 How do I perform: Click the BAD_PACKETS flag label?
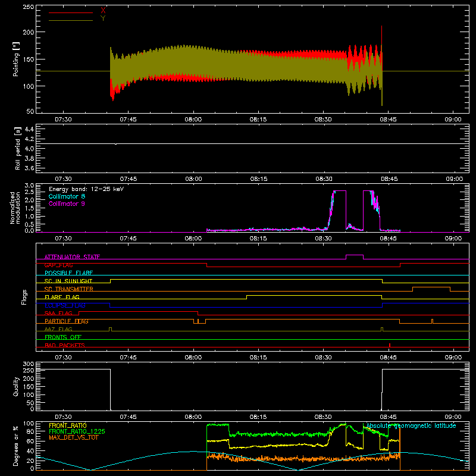tap(65, 345)
